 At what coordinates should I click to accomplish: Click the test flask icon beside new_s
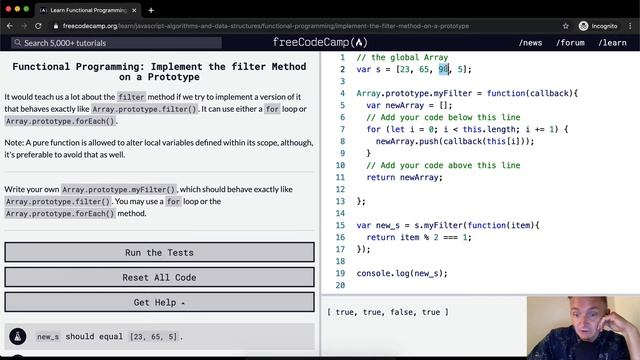[18, 337]
